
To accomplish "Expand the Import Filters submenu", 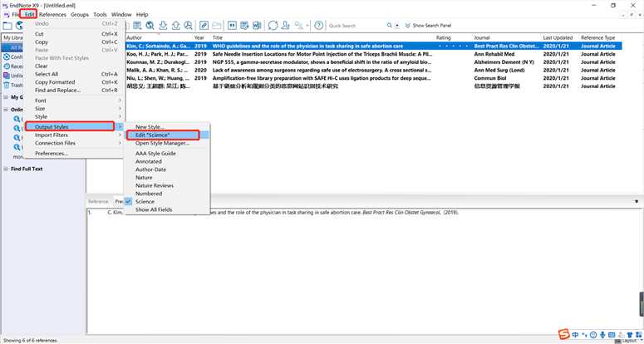I will click(x=74, y=135).
